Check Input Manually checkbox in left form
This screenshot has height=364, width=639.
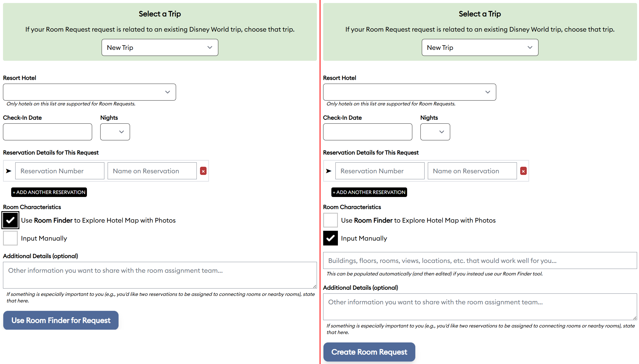10,238
